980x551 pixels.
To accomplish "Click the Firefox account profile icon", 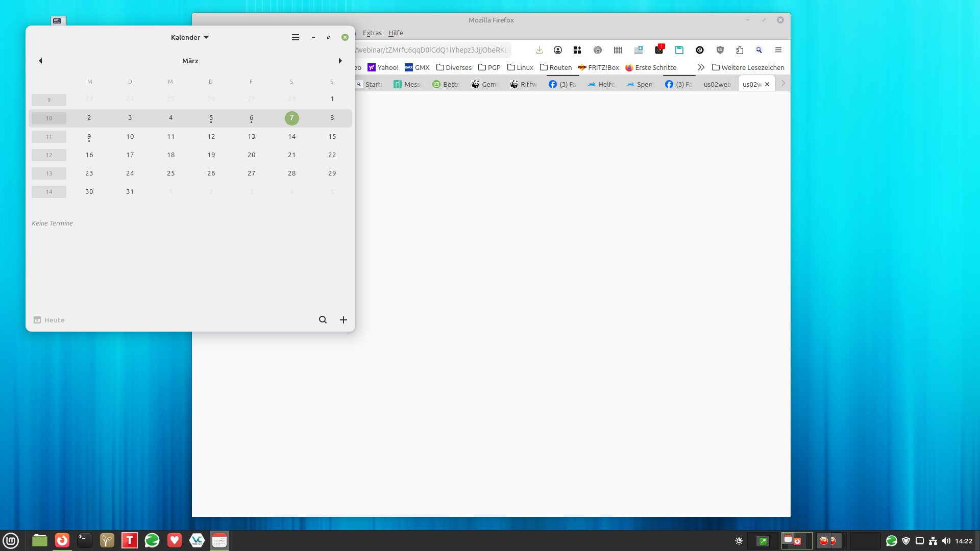I will click(557, 50).
